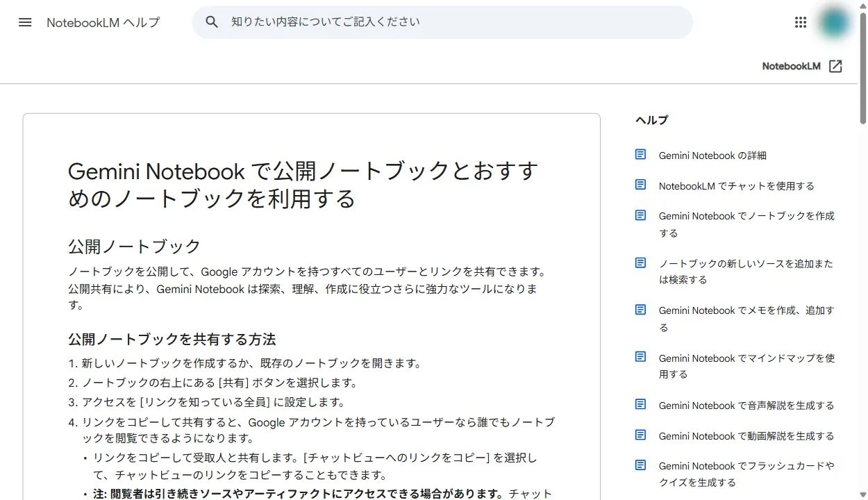This screenshot has width=868, height=500.
Task: Click the 公開ノートブックを共有する方法 heading
Action: click(x=172, y=340)
